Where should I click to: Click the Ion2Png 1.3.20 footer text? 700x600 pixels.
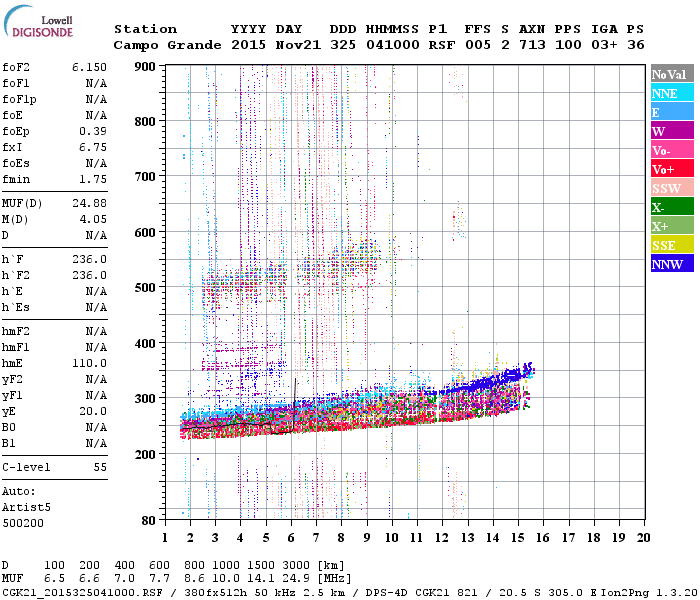tap(650, 593)
